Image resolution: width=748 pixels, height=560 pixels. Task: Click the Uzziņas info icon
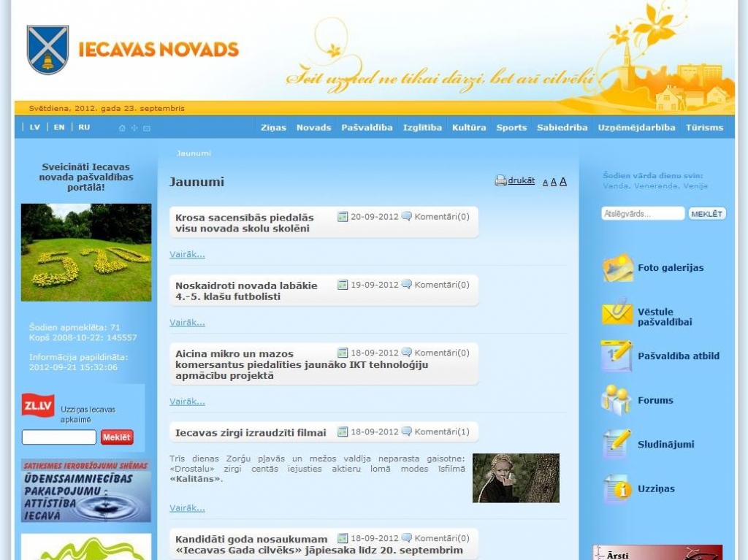point(617,489)
